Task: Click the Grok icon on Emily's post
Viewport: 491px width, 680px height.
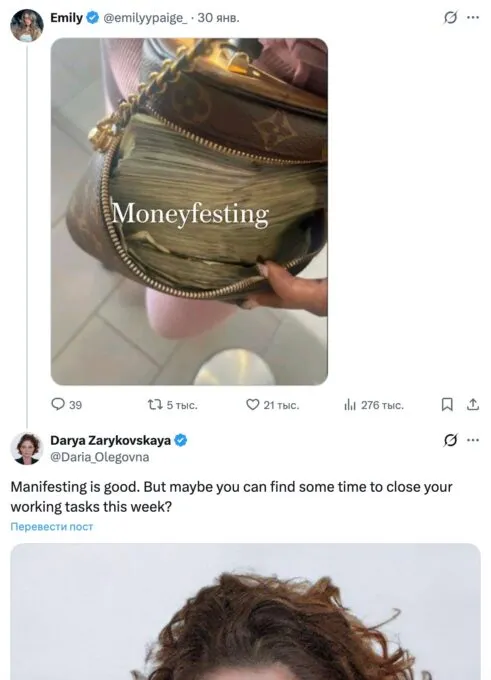Action: [x=450, y=18]
